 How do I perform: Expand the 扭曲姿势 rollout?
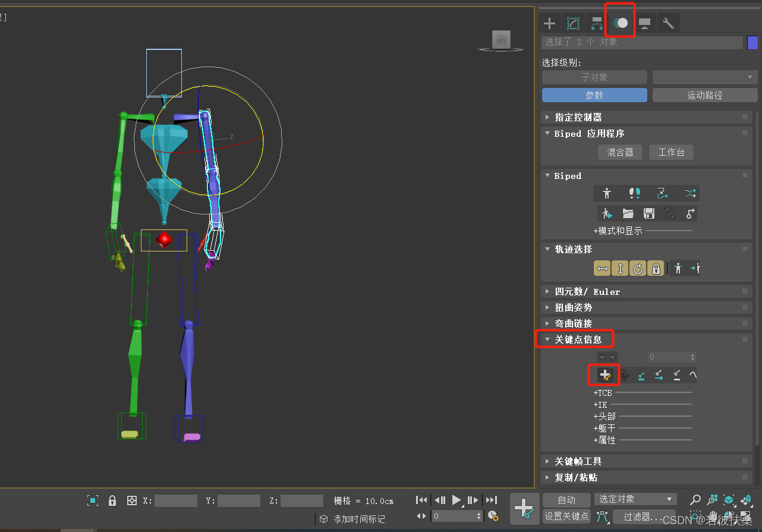click(647, 307)
